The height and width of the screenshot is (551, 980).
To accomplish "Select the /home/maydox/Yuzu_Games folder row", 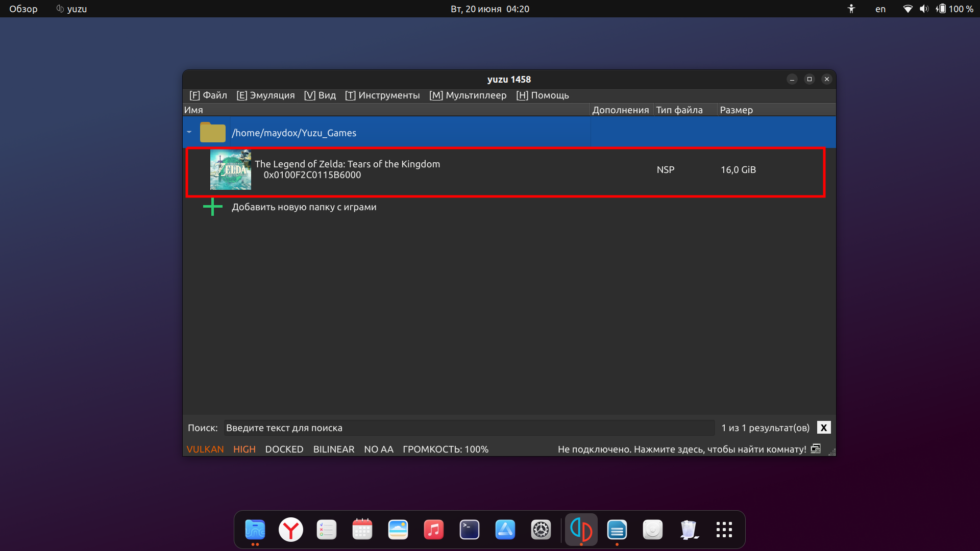I will (x=509, y=133).
